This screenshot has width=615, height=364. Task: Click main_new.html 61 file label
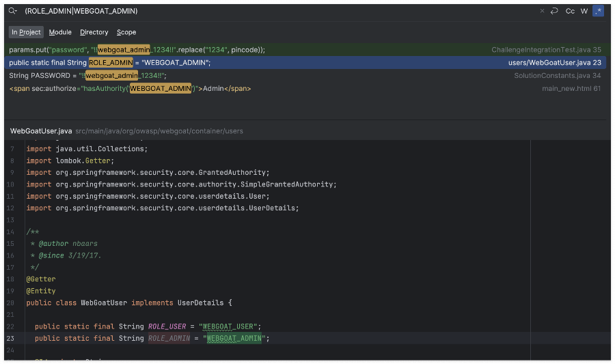571,89
